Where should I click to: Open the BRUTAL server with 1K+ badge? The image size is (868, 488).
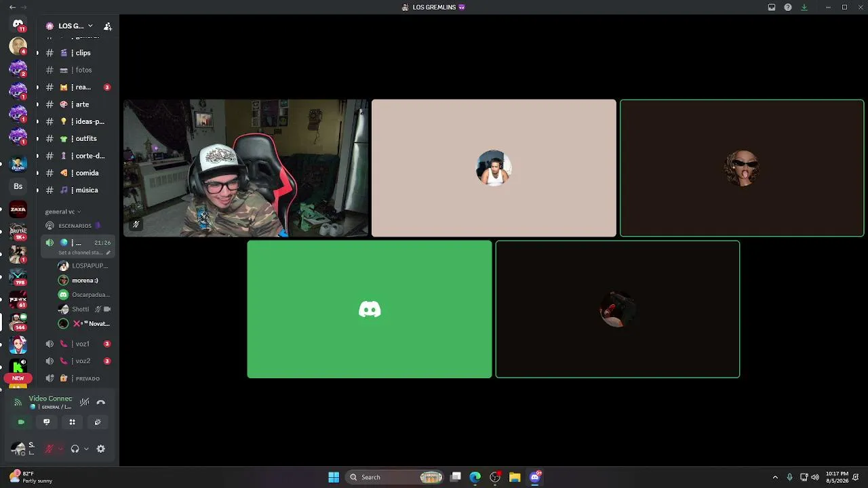18,232
